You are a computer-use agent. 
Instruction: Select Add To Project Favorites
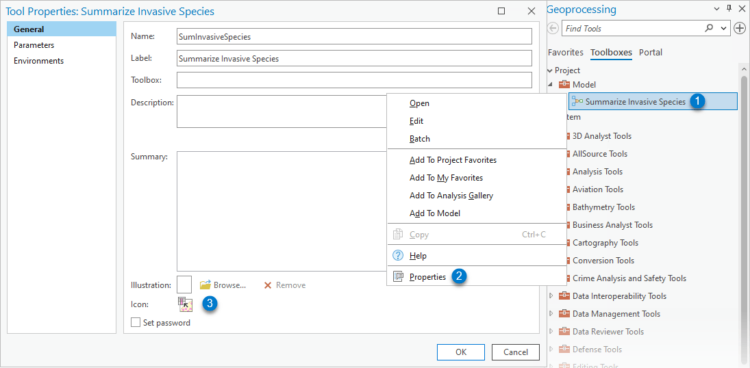[x=476, y=160]
